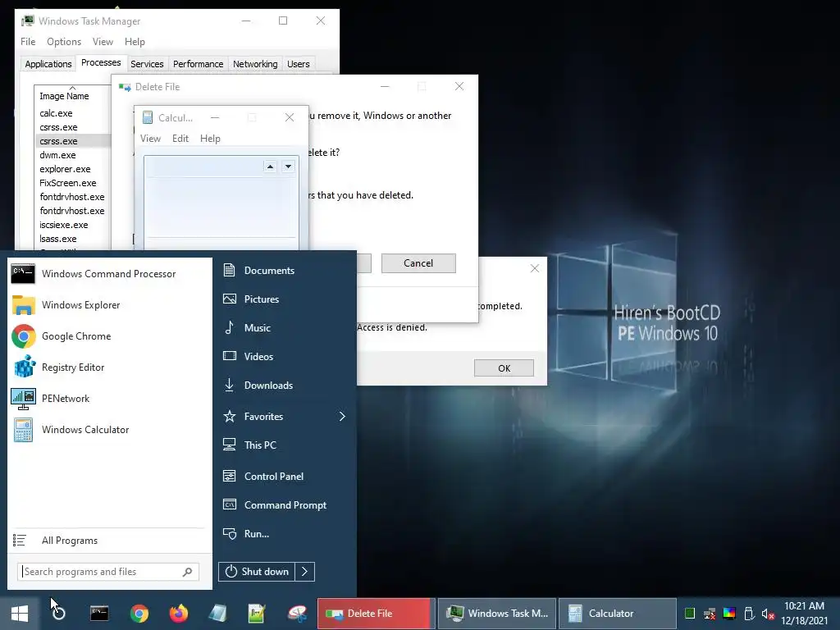
Task: Switch to Performance tab in Task Manager
Action: [198, 64]
